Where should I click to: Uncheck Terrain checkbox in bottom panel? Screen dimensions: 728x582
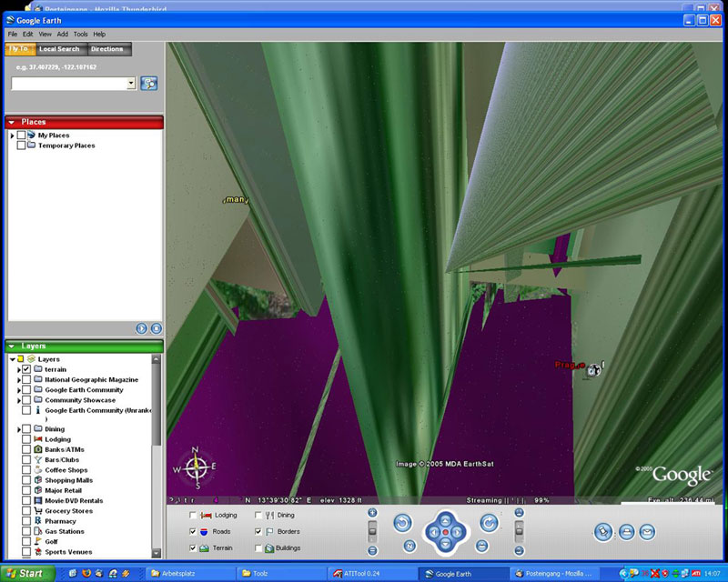193,548
